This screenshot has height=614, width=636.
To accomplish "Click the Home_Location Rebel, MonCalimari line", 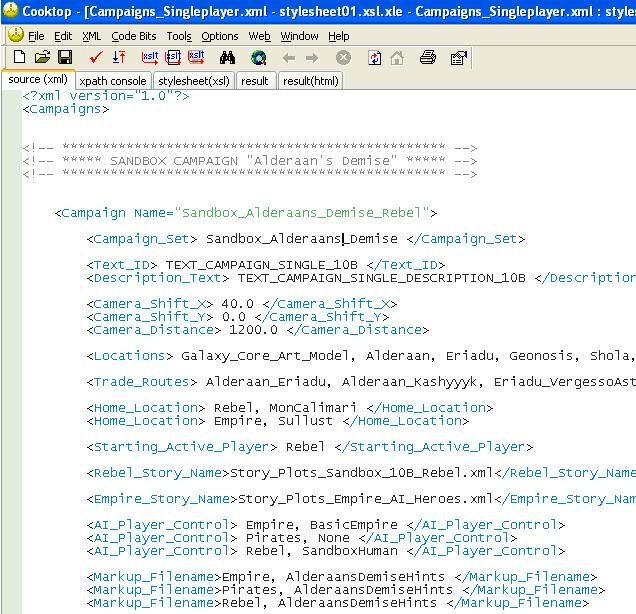I will click(x=290, y=407).
